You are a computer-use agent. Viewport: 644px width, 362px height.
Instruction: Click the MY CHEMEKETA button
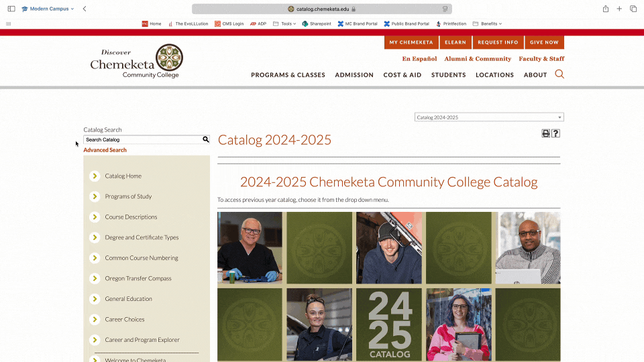click(411, 42)
